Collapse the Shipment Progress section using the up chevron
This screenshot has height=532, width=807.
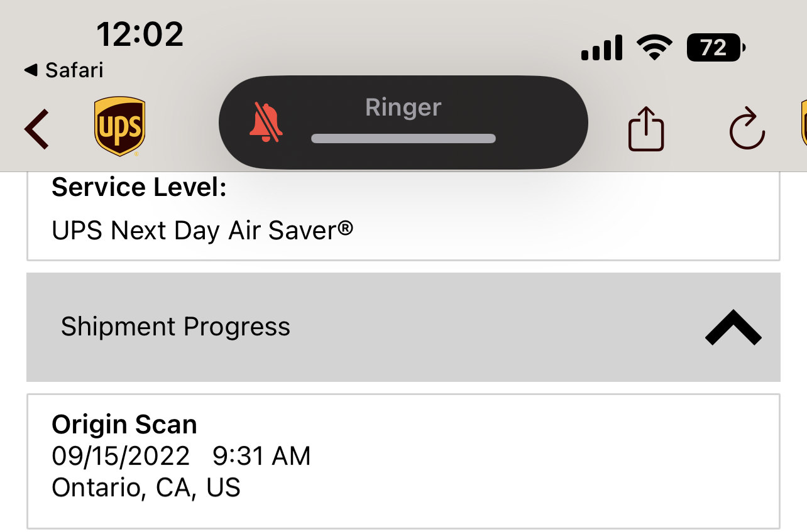tap(733, 327)
